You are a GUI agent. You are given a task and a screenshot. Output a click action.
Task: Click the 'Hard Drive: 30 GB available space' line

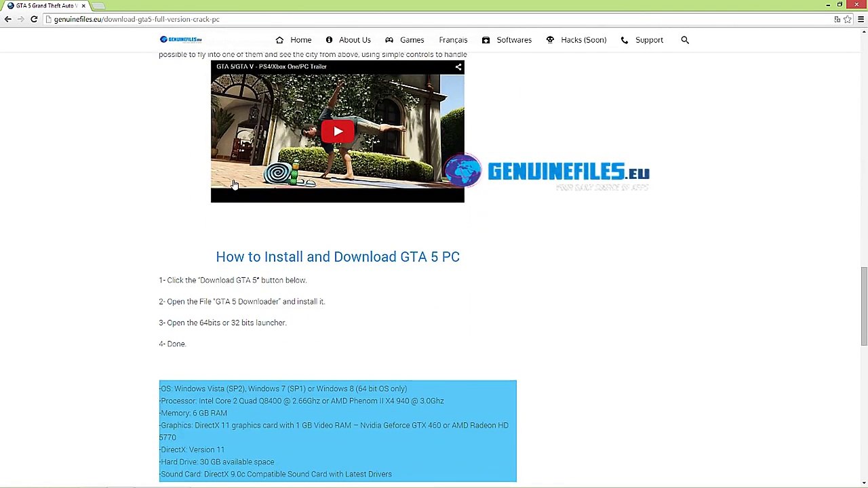point(217,462)
